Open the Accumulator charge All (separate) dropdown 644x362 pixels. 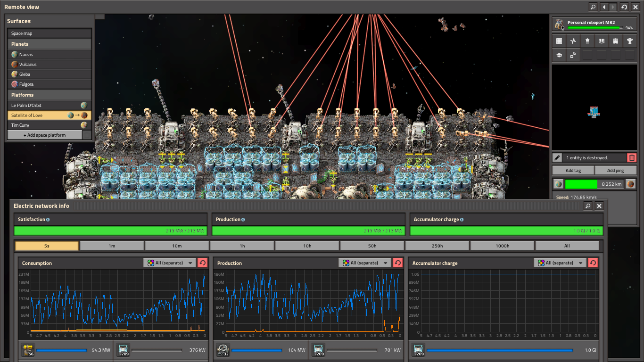click(560, 263)
